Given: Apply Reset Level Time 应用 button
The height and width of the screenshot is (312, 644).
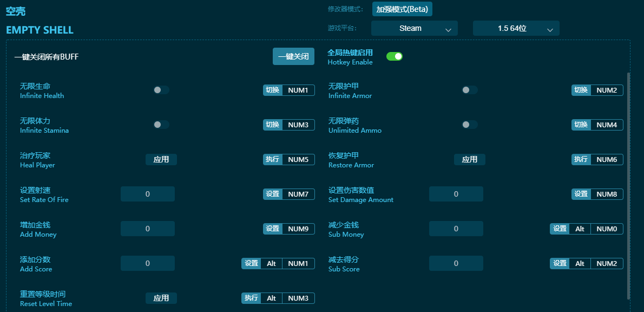Looking at the screenshot, I should (x=161, y=298).
